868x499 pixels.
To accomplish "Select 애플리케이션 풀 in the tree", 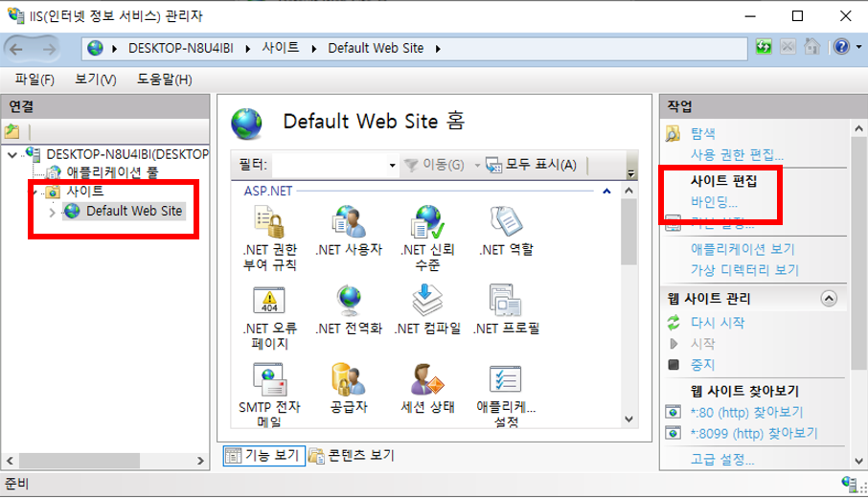I will (112, 172).
